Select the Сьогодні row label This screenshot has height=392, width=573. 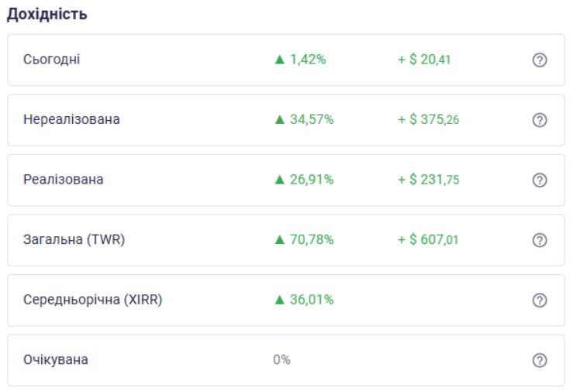(x=51, y=60)
